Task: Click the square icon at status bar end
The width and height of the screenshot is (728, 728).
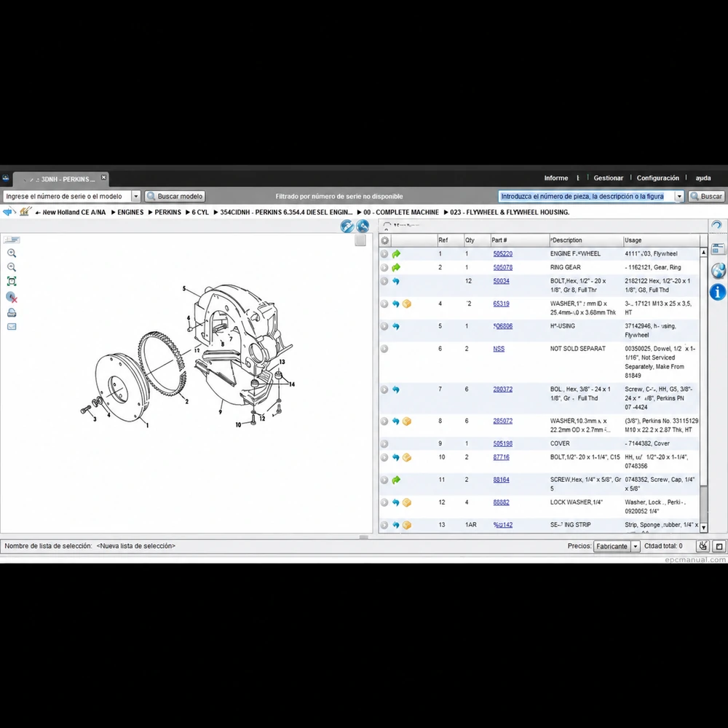Action: click(719, 547)
